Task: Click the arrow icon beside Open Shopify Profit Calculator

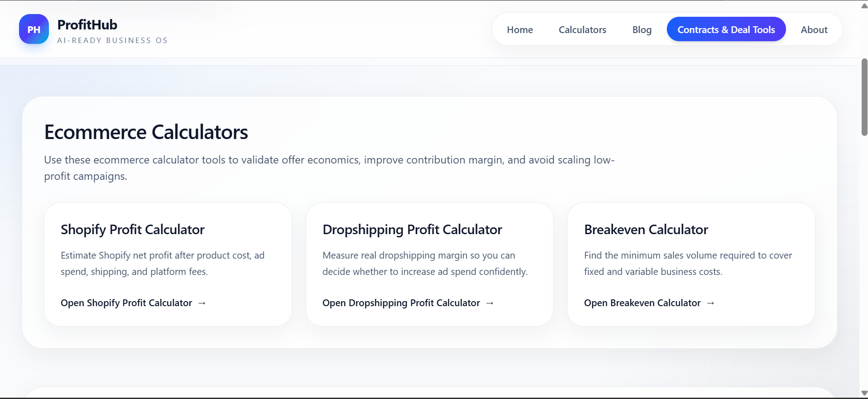Action: 202,303
